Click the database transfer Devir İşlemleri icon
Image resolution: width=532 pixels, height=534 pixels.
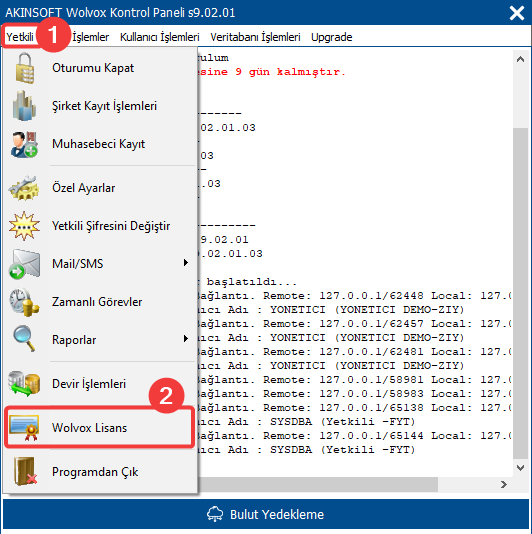click(x=24, y=384)
